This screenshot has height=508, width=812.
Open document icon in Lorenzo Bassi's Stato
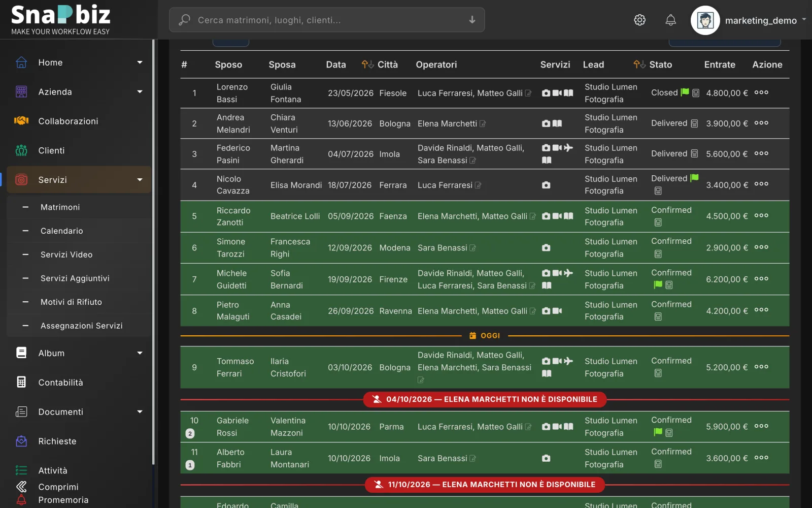pos(696,93)
